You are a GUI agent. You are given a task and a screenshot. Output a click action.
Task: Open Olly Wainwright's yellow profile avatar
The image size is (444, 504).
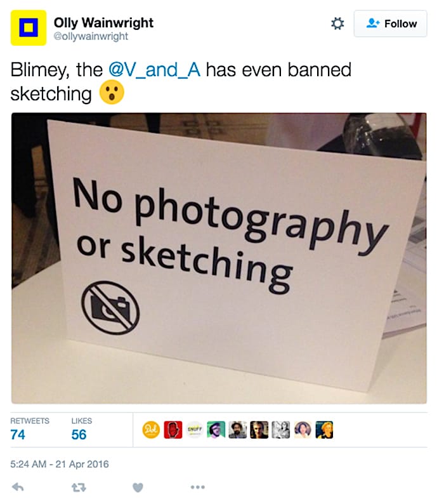coord(29,28)
